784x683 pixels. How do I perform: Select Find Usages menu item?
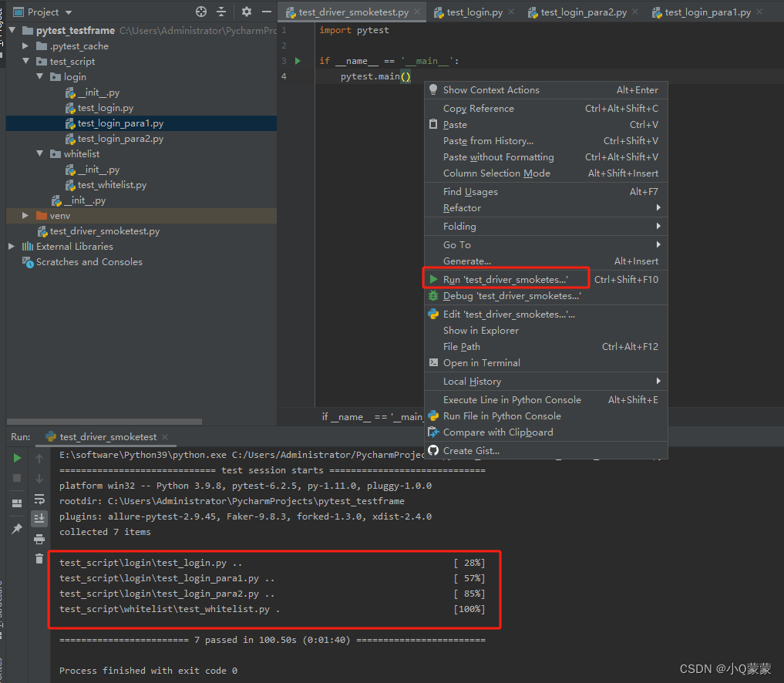(546, 192)
